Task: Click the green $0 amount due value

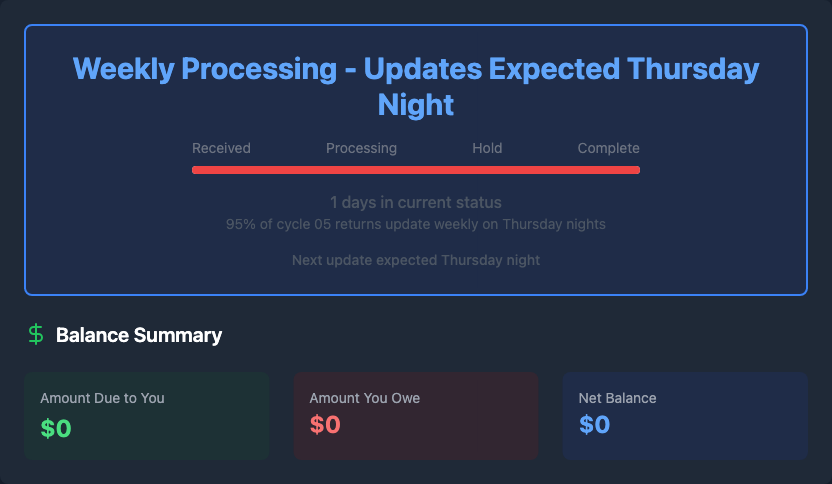Action: coord(56,428)
